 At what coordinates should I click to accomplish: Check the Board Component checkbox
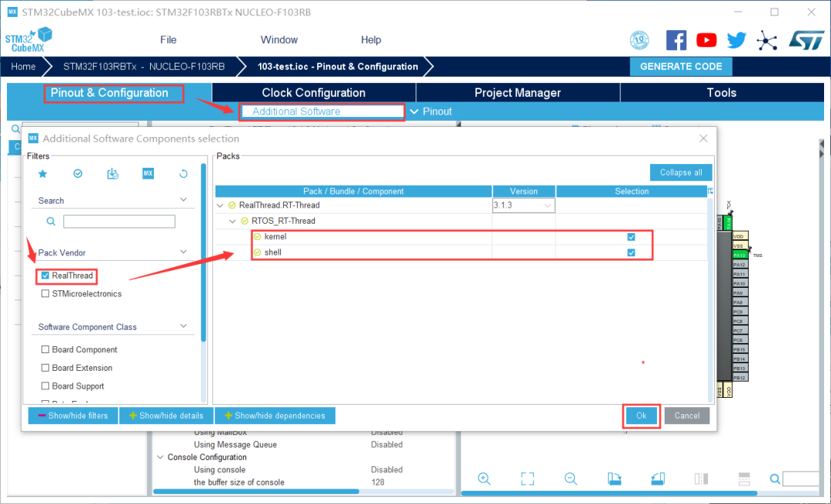click(x=45, y=349)
